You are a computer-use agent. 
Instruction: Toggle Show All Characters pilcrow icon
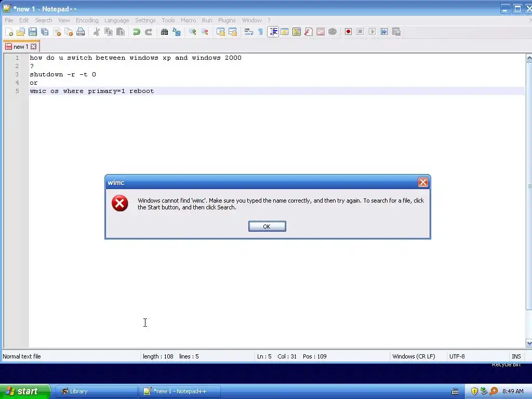click(261, 32)
